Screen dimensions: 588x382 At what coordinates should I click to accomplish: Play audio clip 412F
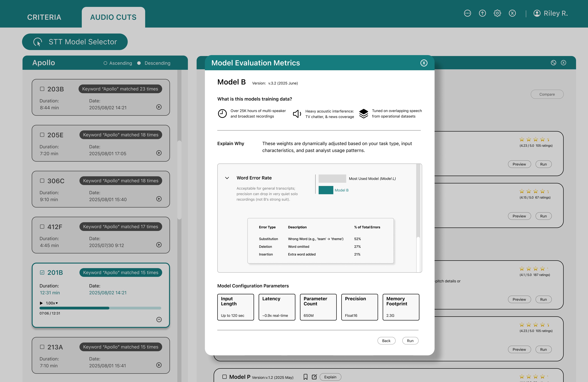pos(159,245)
